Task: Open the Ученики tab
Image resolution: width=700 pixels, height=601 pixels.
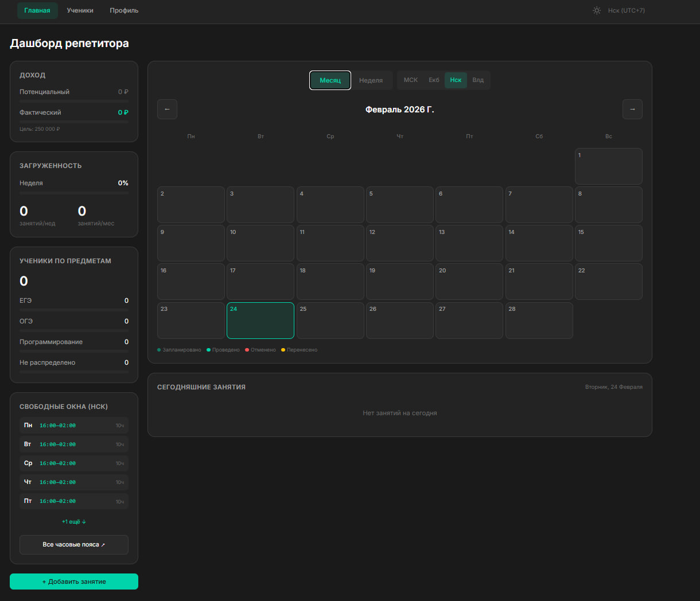Action: (x=80, y=10)
